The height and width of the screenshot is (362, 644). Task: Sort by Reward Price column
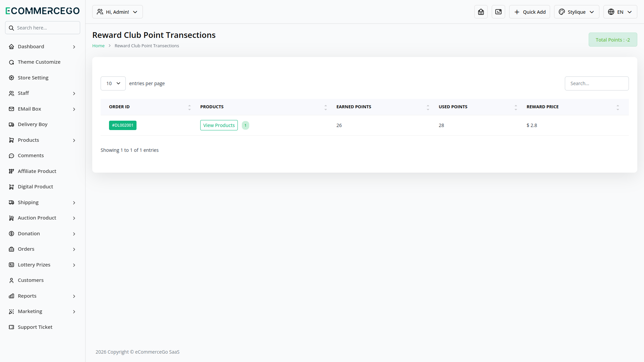click(x=573, y=107)
